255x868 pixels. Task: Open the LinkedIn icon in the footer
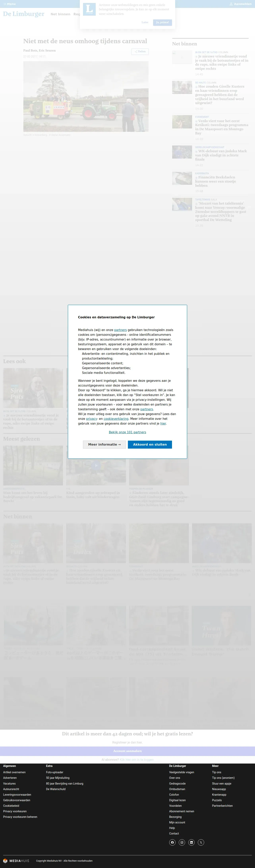191,842
